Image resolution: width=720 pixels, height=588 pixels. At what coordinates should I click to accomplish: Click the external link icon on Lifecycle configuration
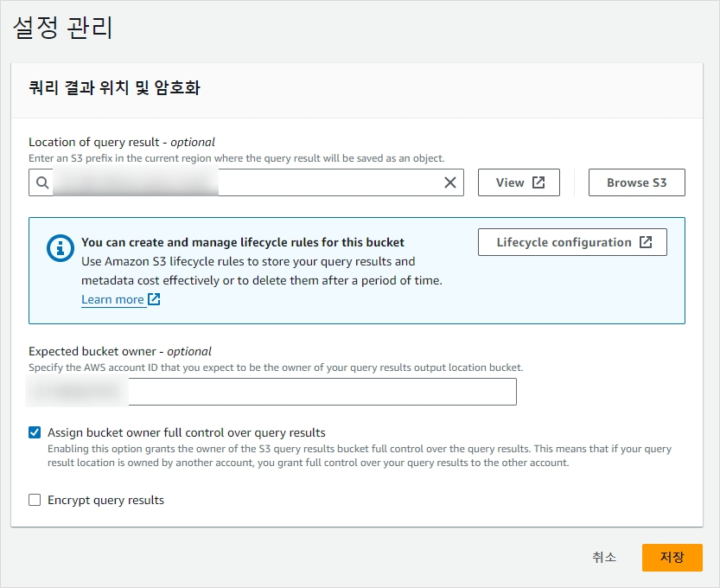point(645,242)
